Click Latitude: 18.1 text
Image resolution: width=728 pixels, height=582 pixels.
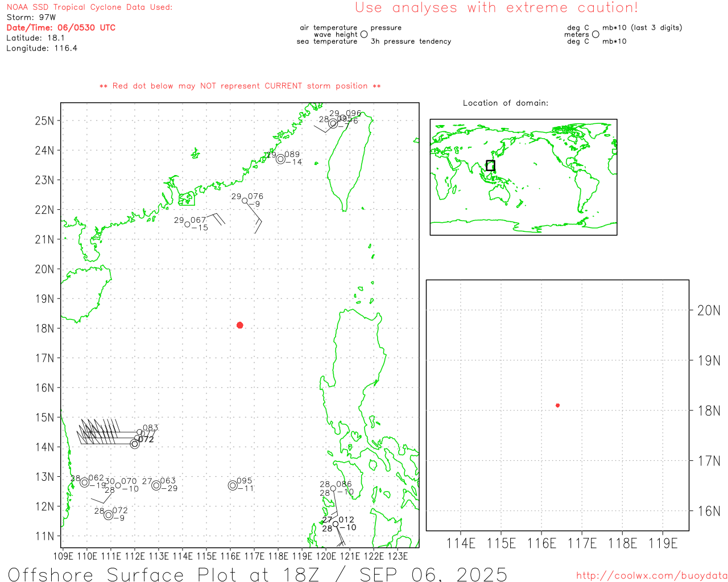pyautogui.click(x=35, y=38)
